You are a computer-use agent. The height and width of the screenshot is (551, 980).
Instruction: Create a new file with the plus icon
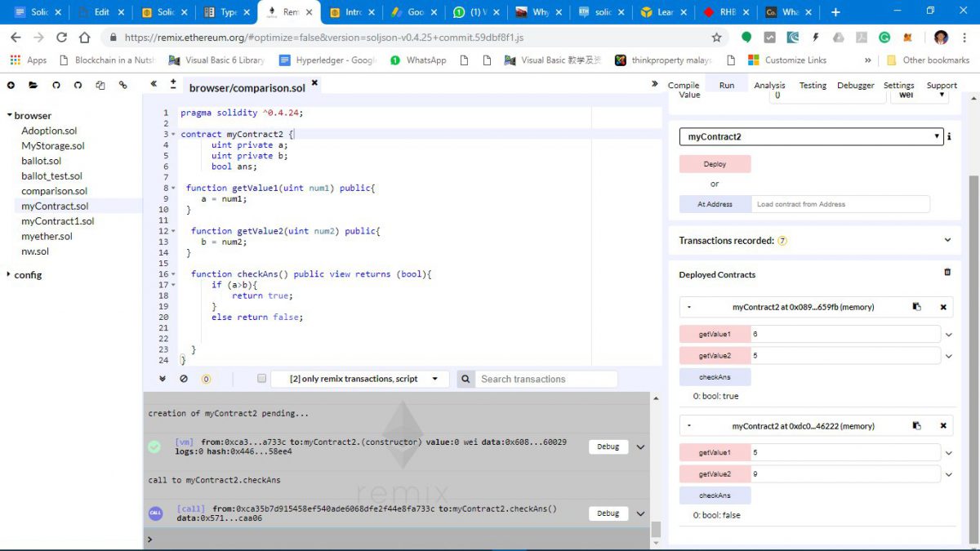coord(11,85)
